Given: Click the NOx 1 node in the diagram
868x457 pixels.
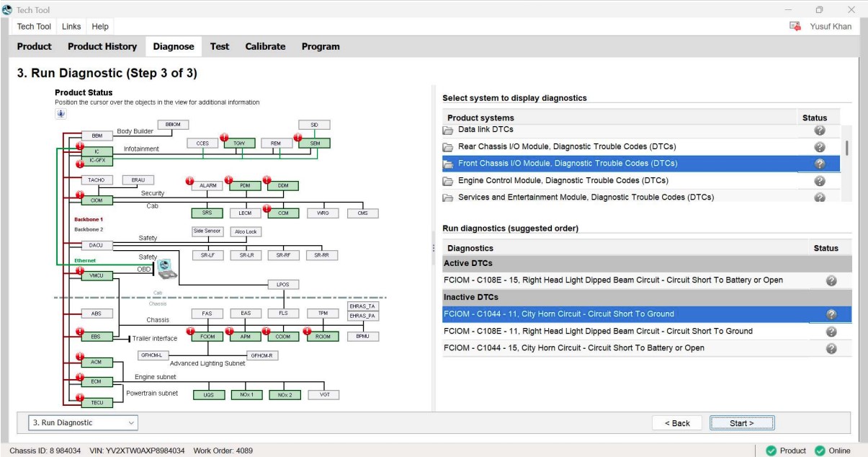Looking at the screenshot, I should point(246,394).
